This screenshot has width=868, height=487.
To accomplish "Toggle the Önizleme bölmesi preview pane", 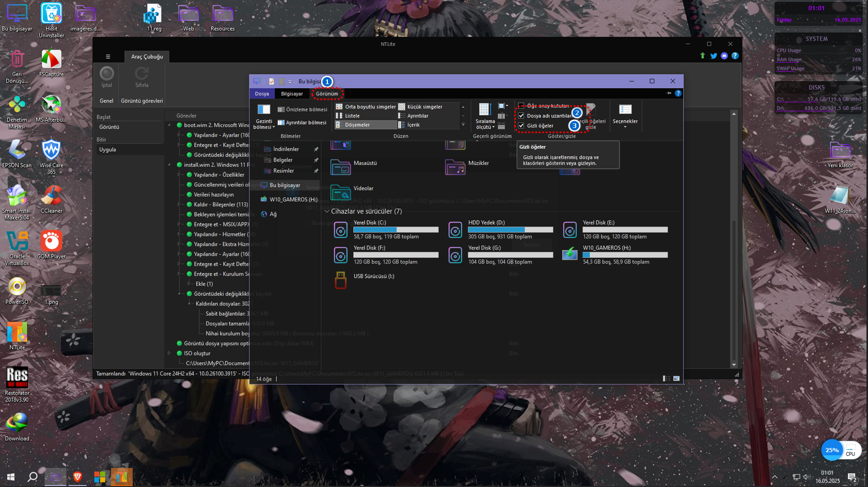I will pyautogui.click(x=302, y=109).
